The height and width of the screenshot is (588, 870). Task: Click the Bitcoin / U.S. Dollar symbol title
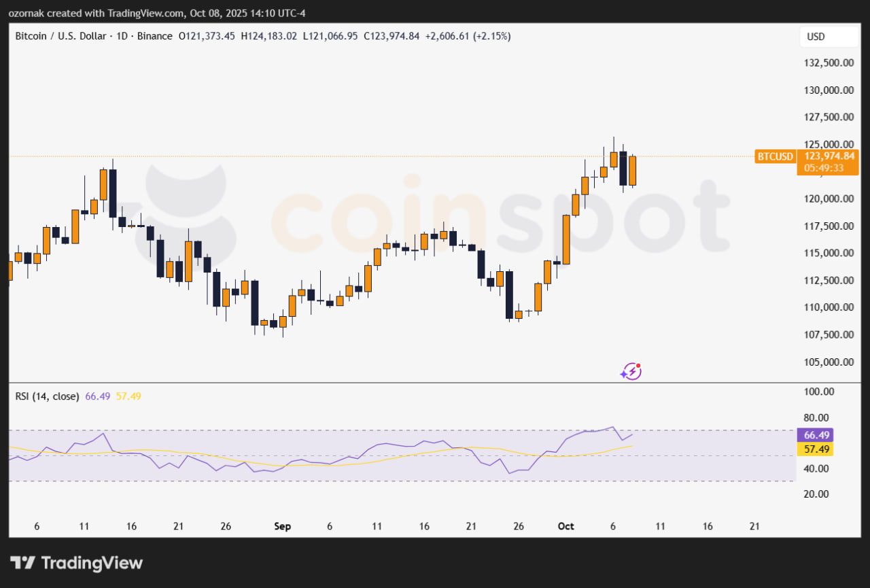(x=60, y=36)
